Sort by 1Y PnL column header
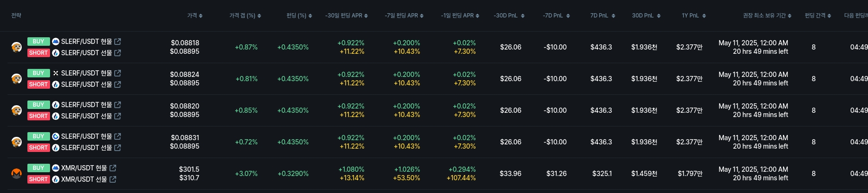This screenshot has width=868, height=193. click(x=693, y=16)
